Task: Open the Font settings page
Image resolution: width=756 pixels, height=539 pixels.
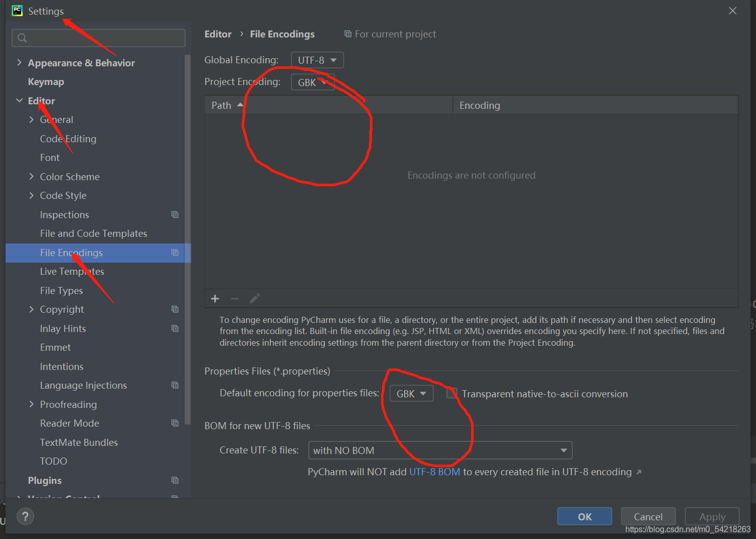Action: [50, 157]
